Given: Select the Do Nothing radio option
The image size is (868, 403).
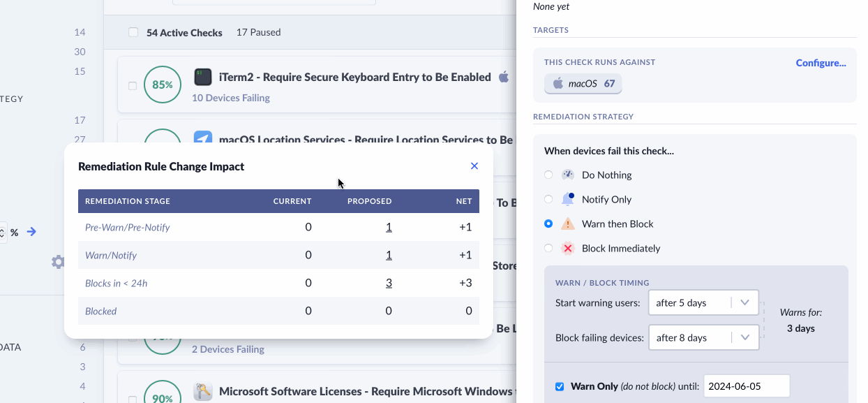Looking at the screenshot, I should 548,175.
